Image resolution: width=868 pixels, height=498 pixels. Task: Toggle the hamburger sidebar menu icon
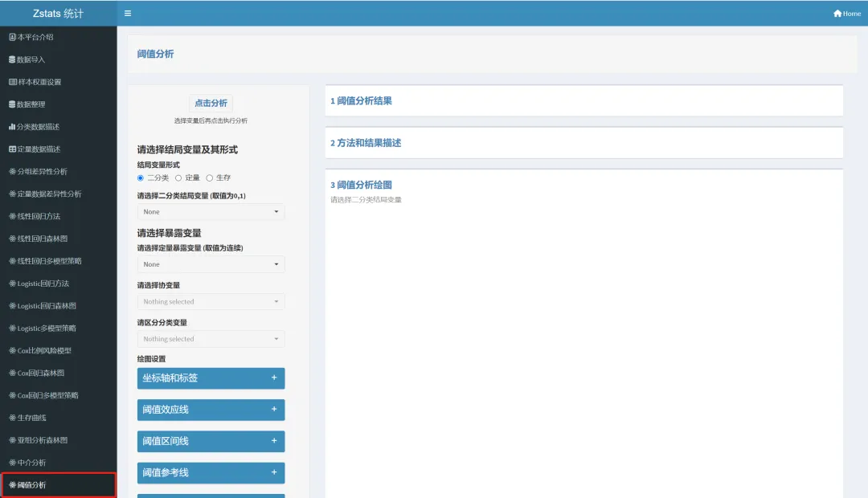click(128, 14)
